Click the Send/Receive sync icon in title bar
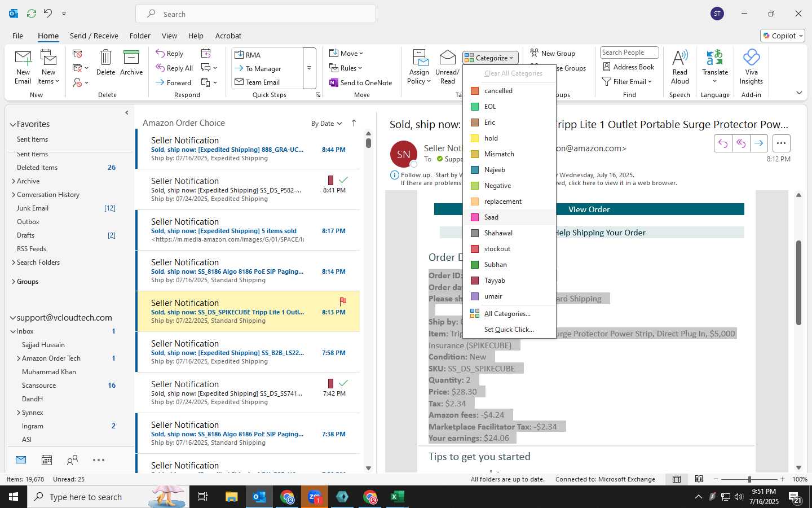 (32, 13)
